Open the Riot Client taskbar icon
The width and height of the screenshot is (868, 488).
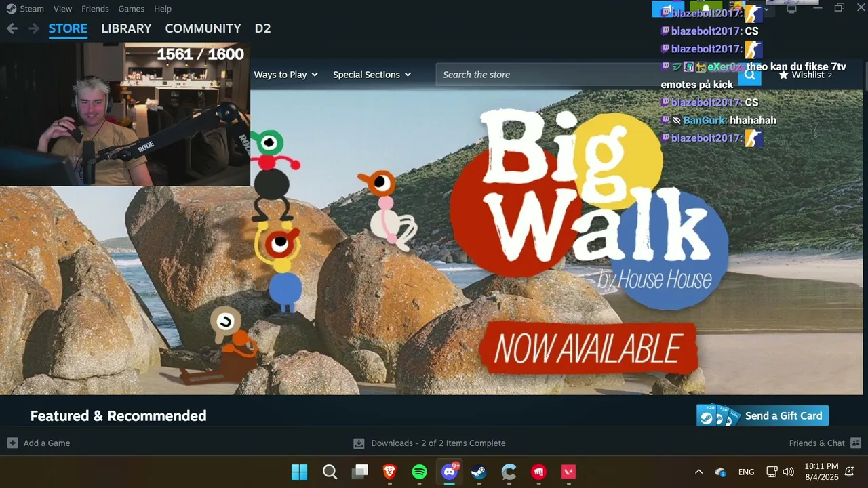coord(539,472)
